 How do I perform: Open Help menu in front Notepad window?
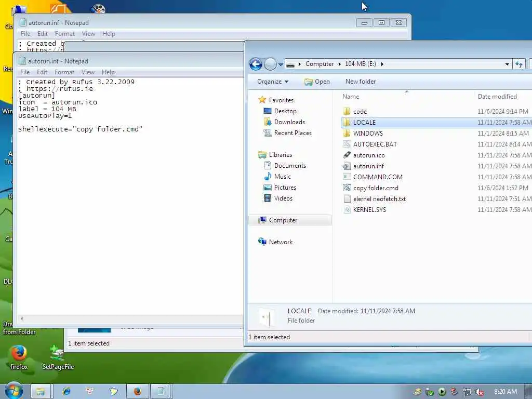click(108, 72)
